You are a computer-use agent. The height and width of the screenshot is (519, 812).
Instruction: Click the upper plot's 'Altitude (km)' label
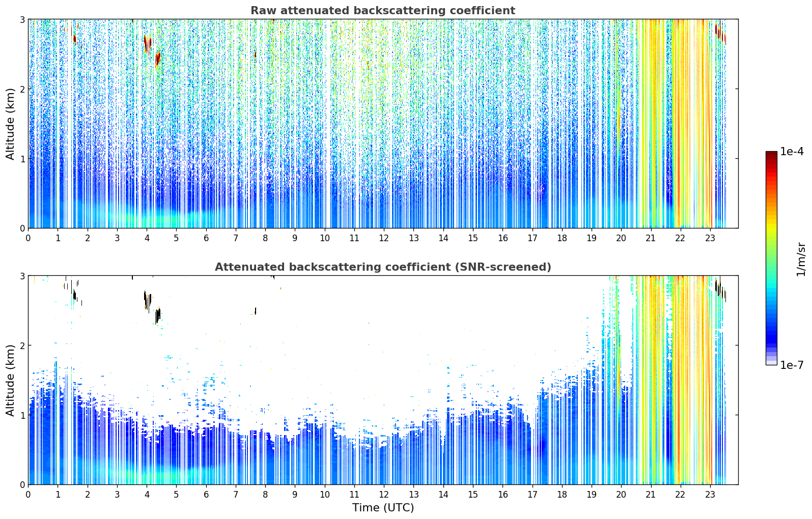[11, 124]
